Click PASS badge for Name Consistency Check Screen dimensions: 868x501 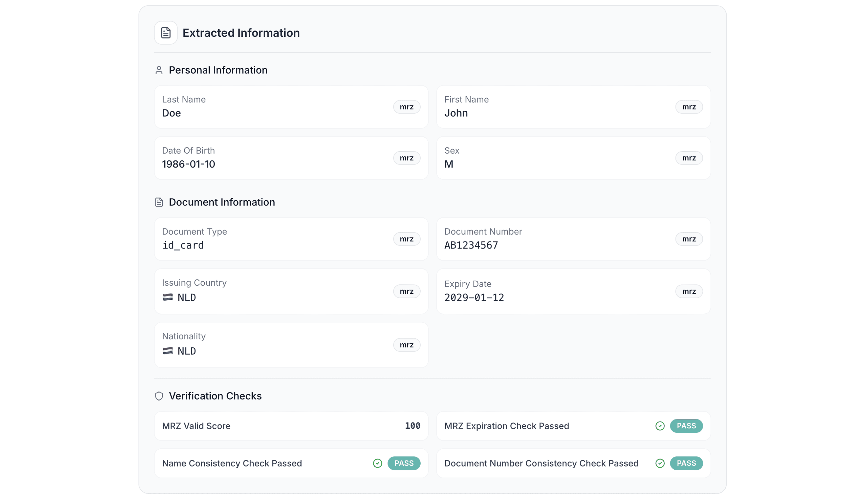(x=404, y=464)
